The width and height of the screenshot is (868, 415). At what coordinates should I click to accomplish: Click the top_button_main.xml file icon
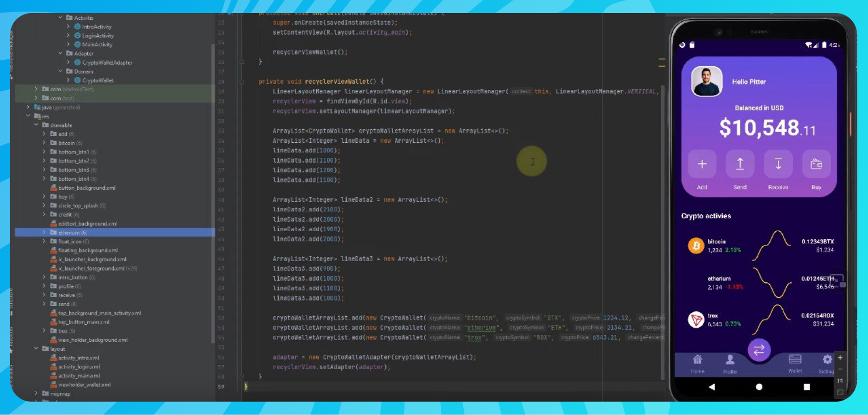pyautogui.click(x=54, y=322)
